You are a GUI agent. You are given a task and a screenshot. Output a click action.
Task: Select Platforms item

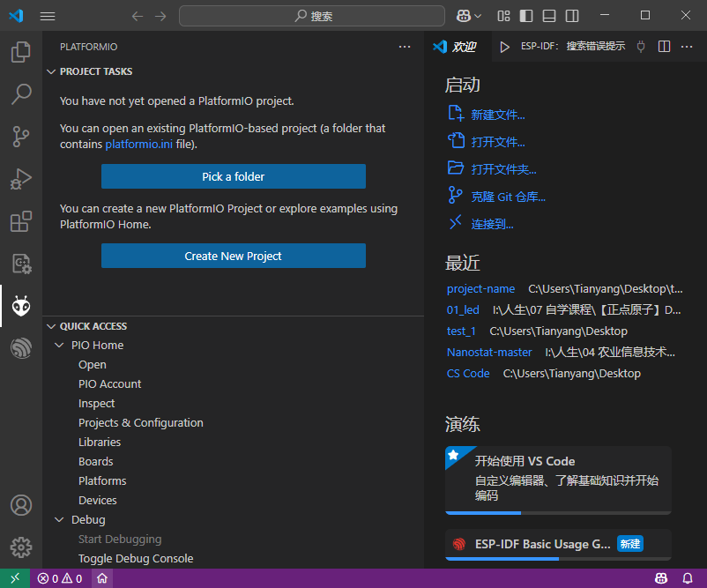click(x=233, y=481)
